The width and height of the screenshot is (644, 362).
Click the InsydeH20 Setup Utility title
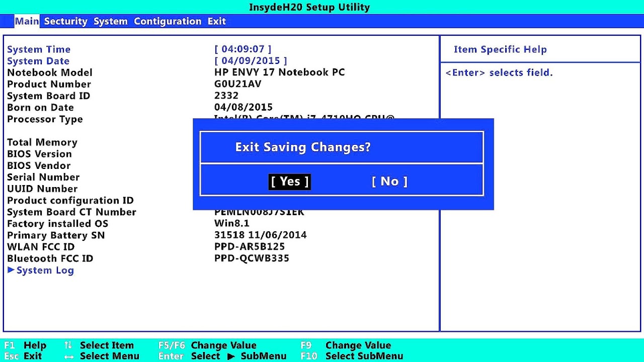click(309, 7)
